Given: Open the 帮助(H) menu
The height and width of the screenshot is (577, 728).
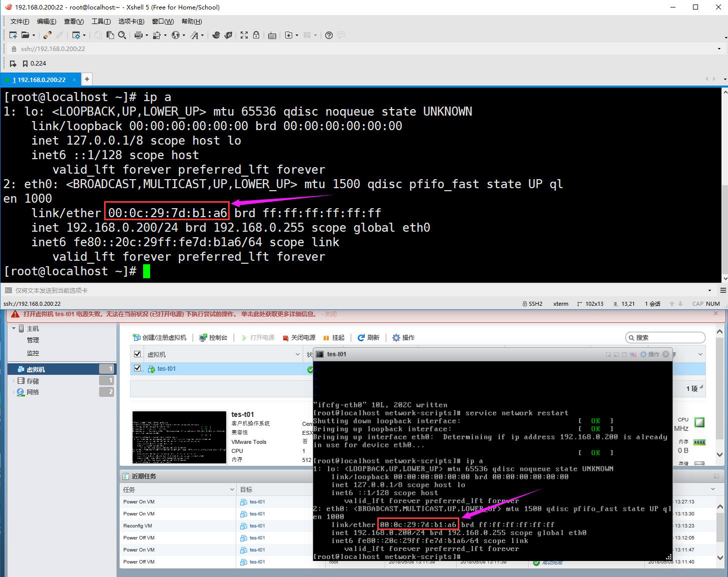Looking at the screenshot, I should (x=192, y=21).
